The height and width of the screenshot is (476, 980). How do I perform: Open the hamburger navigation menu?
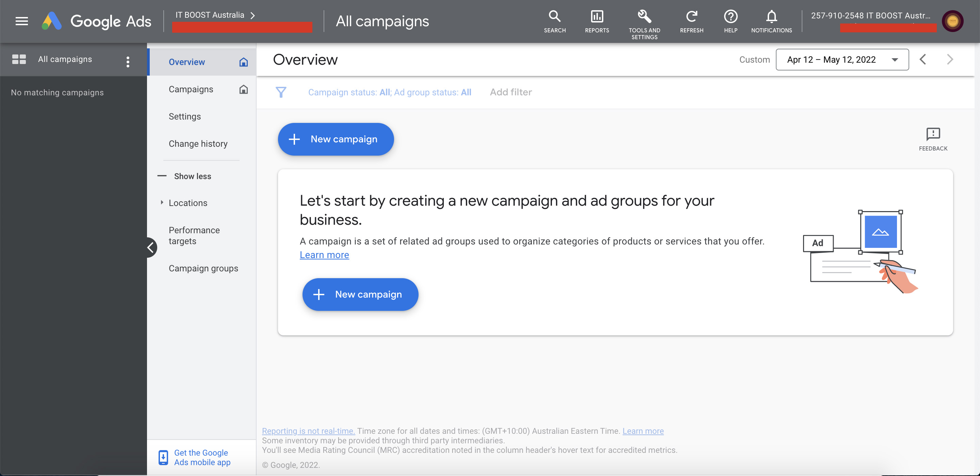pyautogui.click(x=22, y=21)
